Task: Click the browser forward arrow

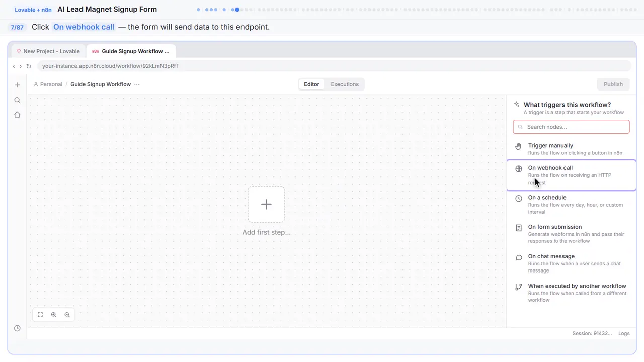Action: pos(21,66)
